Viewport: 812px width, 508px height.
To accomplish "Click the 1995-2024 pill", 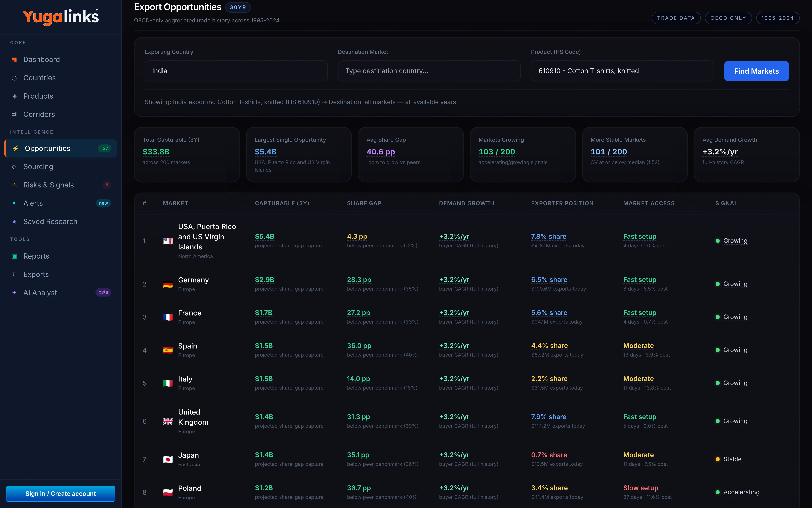I will tap(777, 18).
